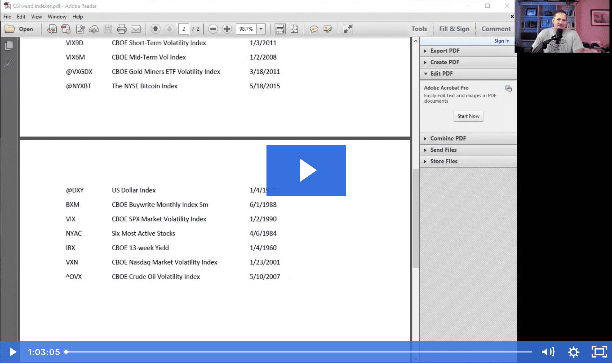This screenshot has width=612, height=364.
Task: Click the Sign In link
Action: click(x=502, y=41)
